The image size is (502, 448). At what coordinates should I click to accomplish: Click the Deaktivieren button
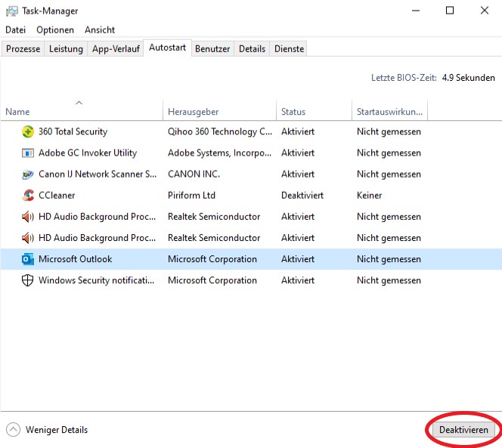point(463,429)
